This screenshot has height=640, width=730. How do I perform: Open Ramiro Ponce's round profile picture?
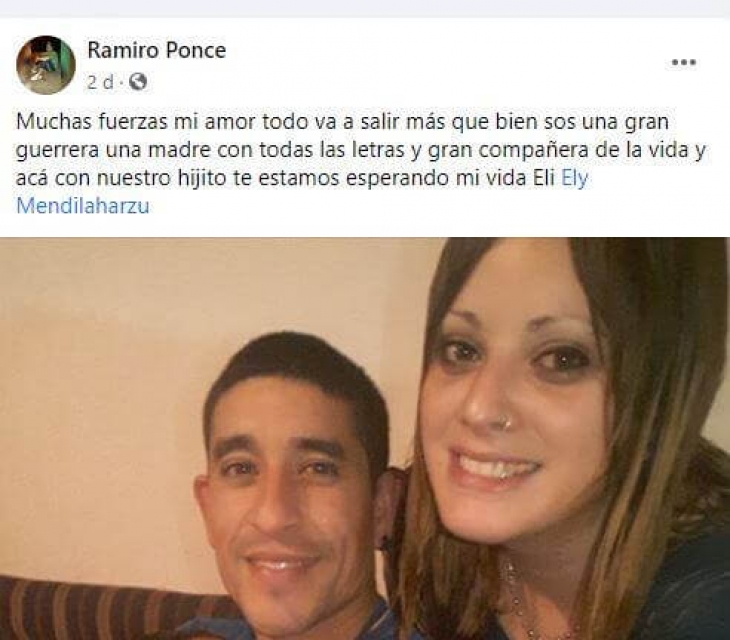click(x=46, y=65)
